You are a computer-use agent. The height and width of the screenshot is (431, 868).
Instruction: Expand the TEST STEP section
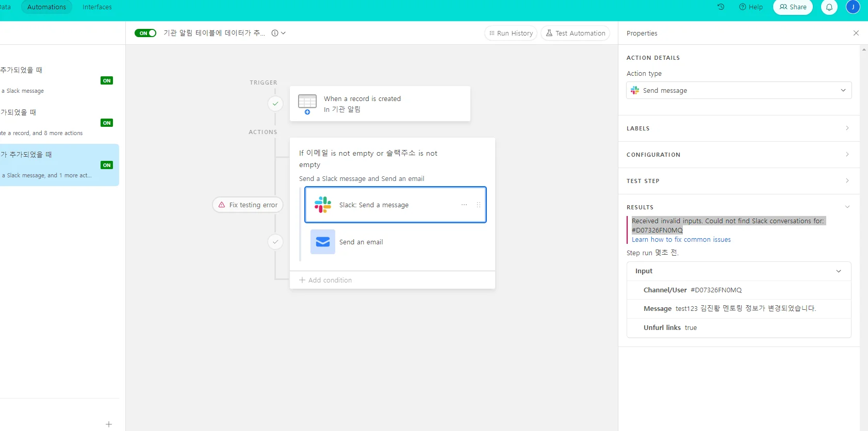(739, 181)
